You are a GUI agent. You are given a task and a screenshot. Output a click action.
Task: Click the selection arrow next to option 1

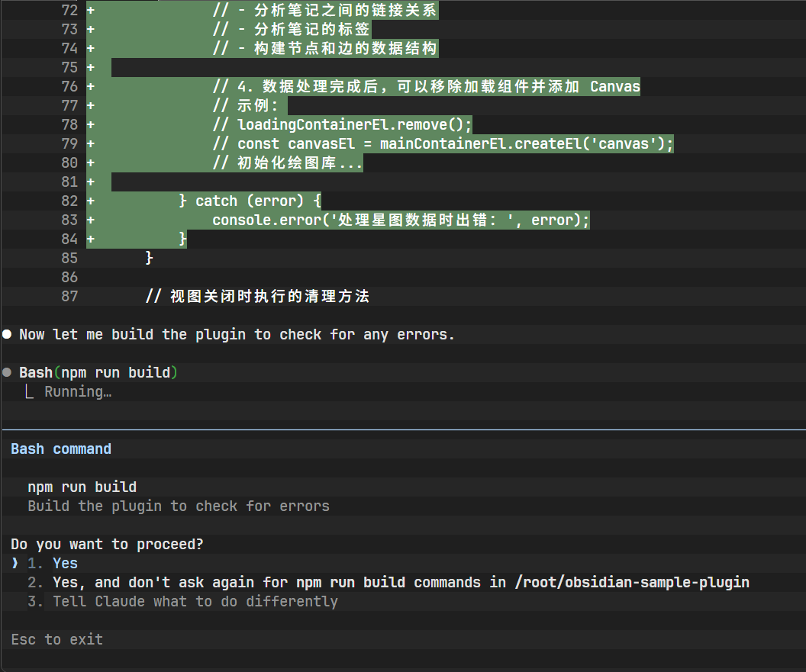(15, 564)
